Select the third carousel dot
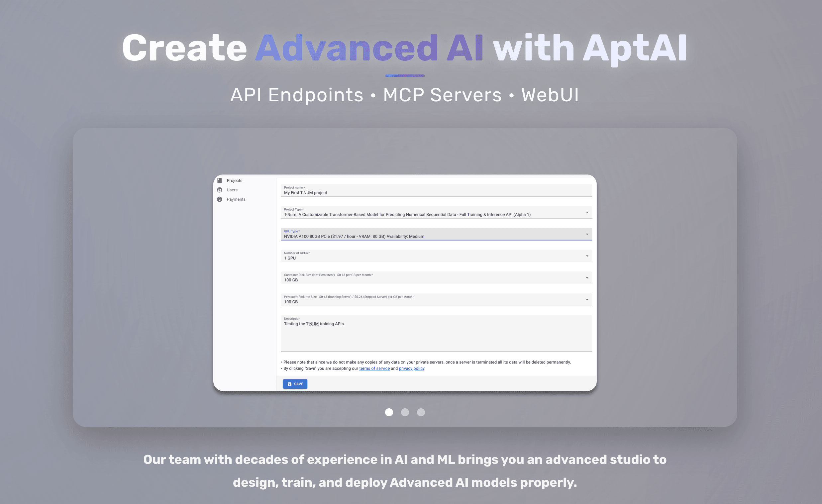The image size is (822, 504). [421, 412]
